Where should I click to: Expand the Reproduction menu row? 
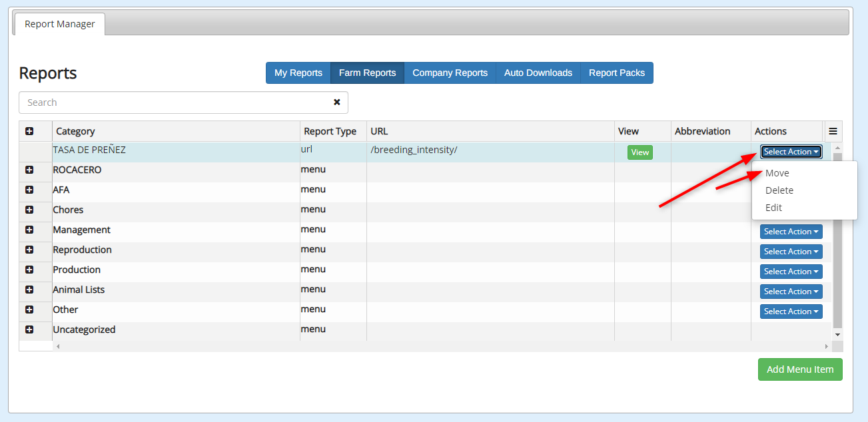[29, 250]
